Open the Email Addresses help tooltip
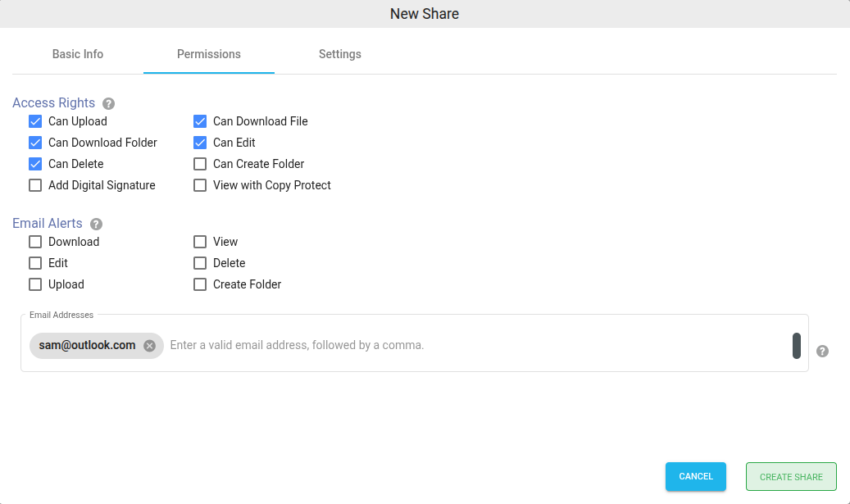Viewport: 850px width, 504px height. [822, 351]
